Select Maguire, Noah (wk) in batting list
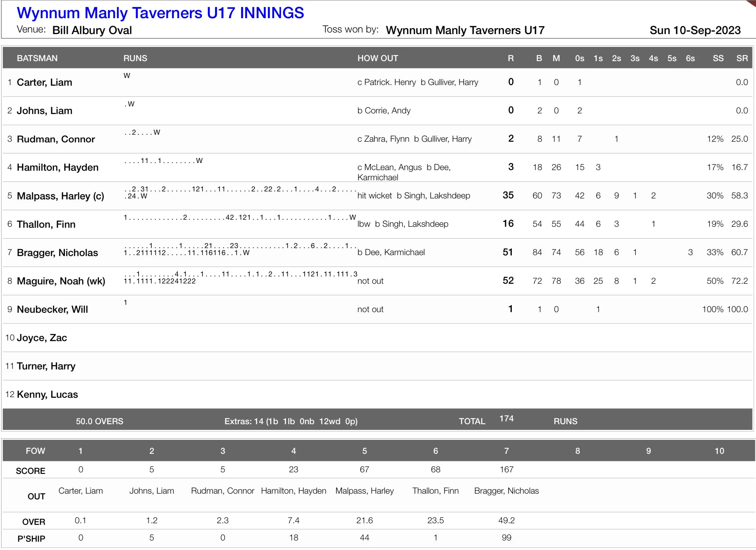756x550 pixels. (x=61, y=281)
